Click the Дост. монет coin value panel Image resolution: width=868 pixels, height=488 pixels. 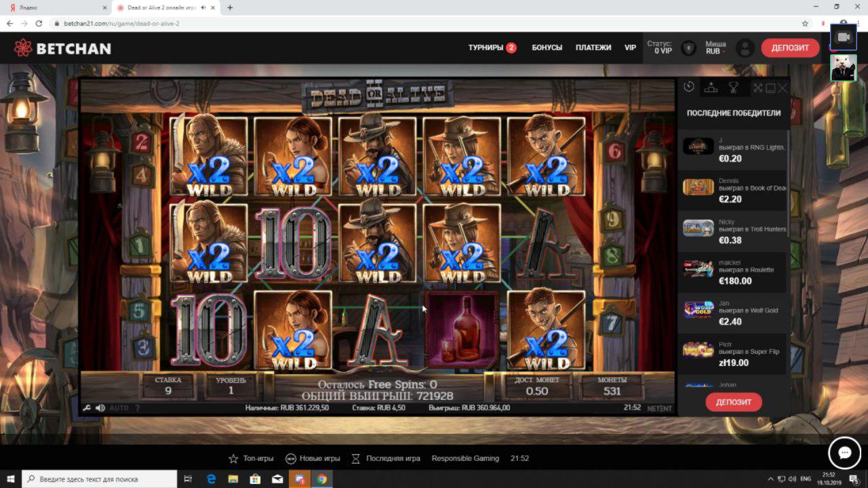coord(537,386)
